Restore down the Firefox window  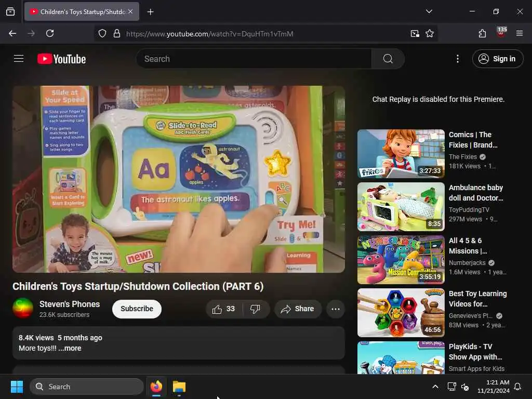click(x=496, y=11)
